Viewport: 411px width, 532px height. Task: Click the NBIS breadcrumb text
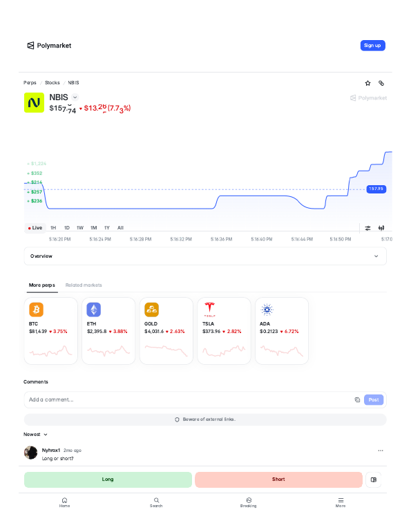[73, 82]
